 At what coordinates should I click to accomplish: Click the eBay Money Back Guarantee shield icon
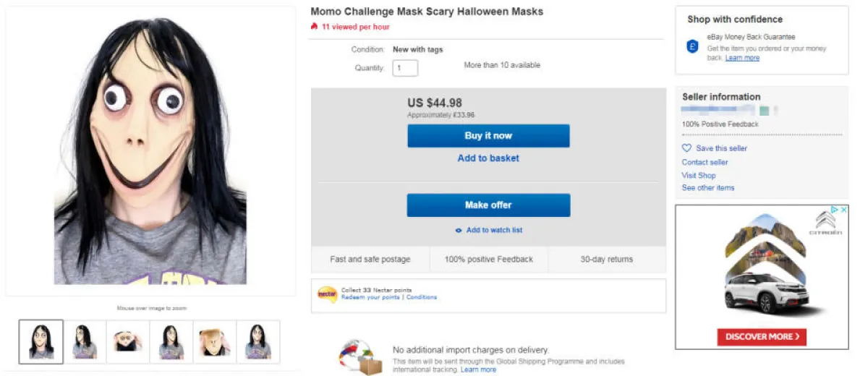(692, 46)
